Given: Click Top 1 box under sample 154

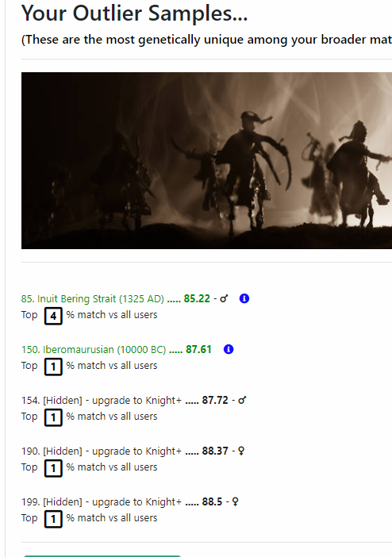Looking at the screenshot, I should click(x=53, y=417).
